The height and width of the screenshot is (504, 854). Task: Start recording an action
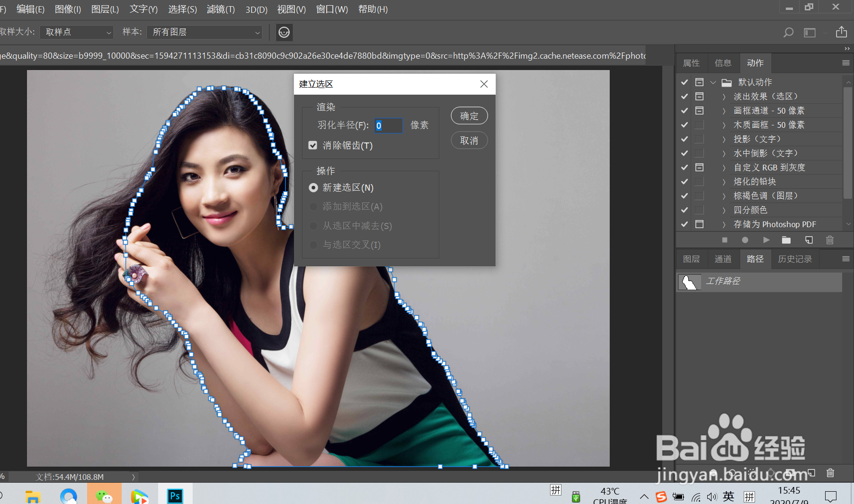(x=745, y=240)
